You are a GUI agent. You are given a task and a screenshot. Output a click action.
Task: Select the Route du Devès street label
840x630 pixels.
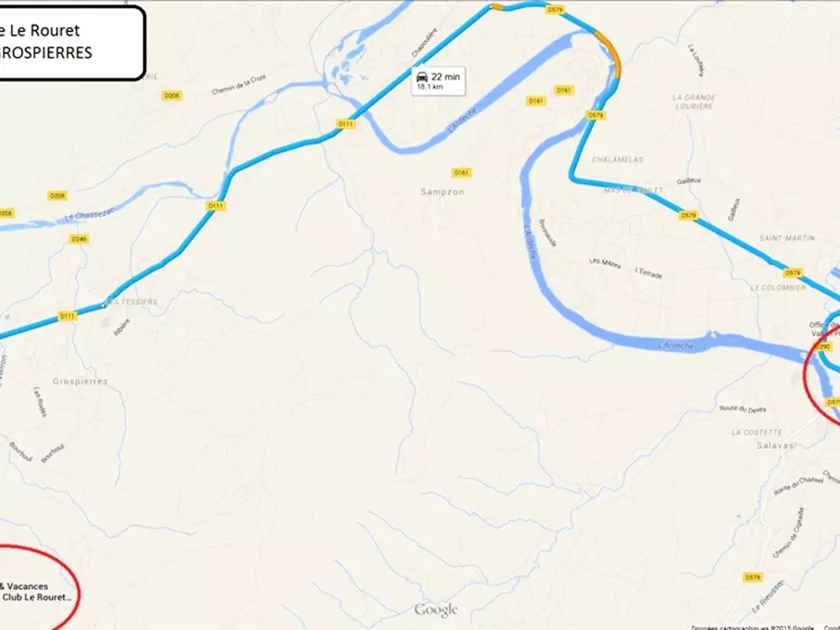(743, 409)
